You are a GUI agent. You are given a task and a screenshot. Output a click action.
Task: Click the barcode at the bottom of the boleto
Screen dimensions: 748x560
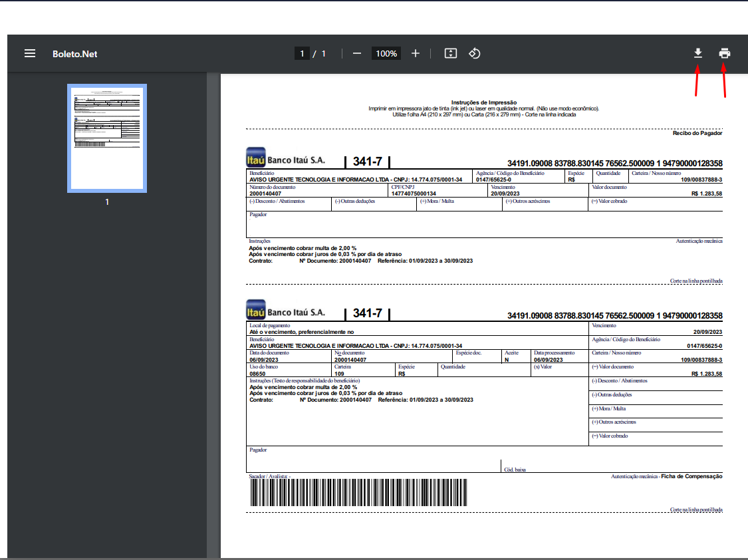pyautogui.click(x=358, y=493)
